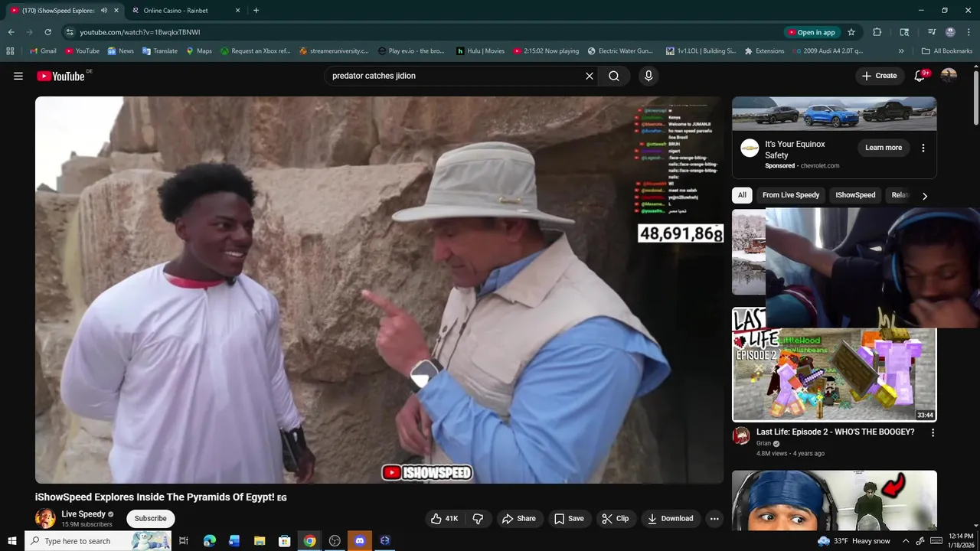The height and width of the screenshot is (551, 980).
Task: Open Live Speedy channel avatar
Action: click(45, 518)
